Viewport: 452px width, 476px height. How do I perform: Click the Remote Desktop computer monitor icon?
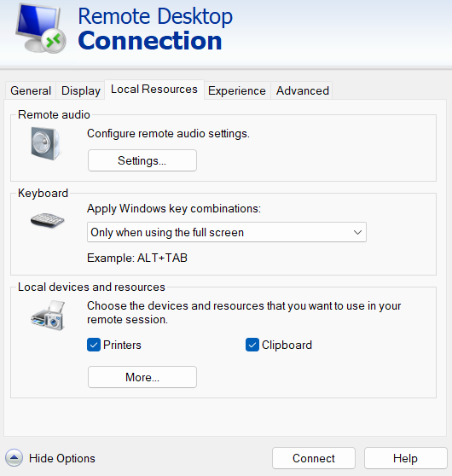pyautogui.click(x=41, y=28)
